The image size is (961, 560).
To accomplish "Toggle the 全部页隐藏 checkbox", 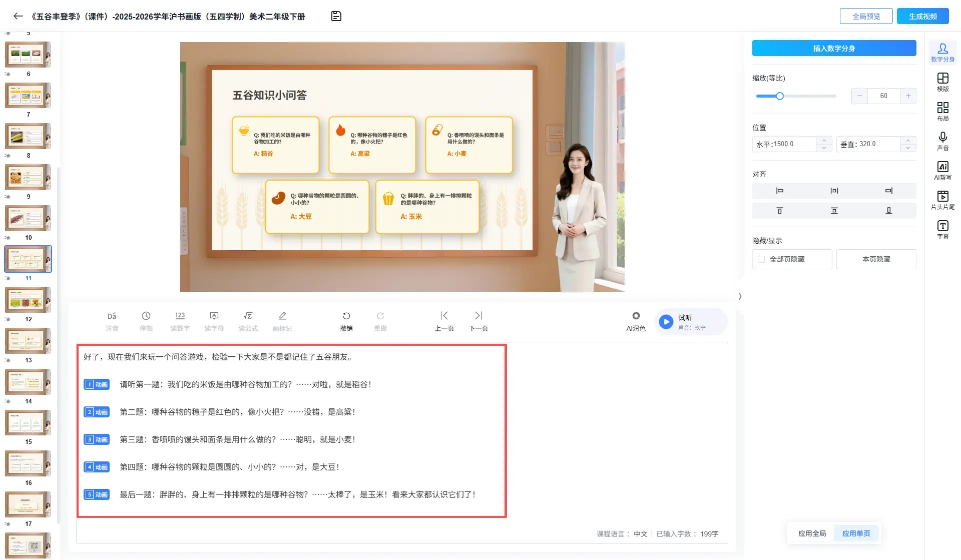I will [761, 259].
